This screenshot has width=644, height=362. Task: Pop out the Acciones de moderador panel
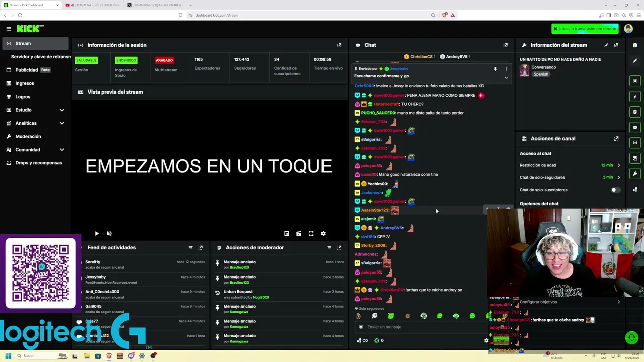coord(339,248)
